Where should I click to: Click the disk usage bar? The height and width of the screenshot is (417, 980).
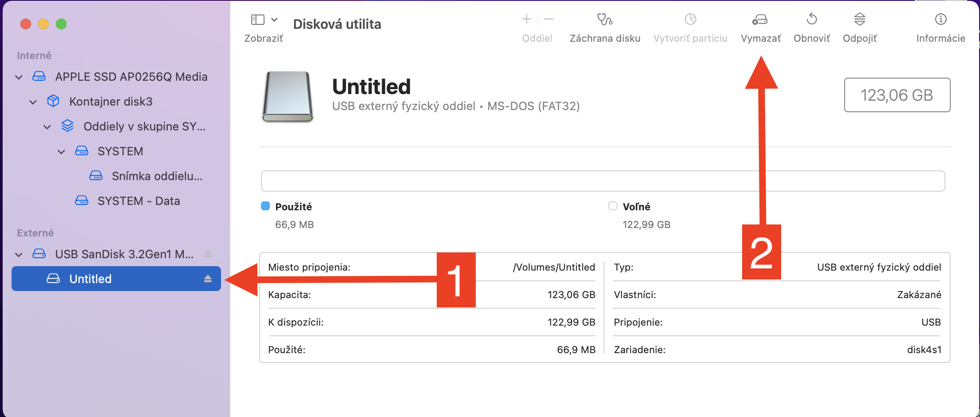(603, 181)
